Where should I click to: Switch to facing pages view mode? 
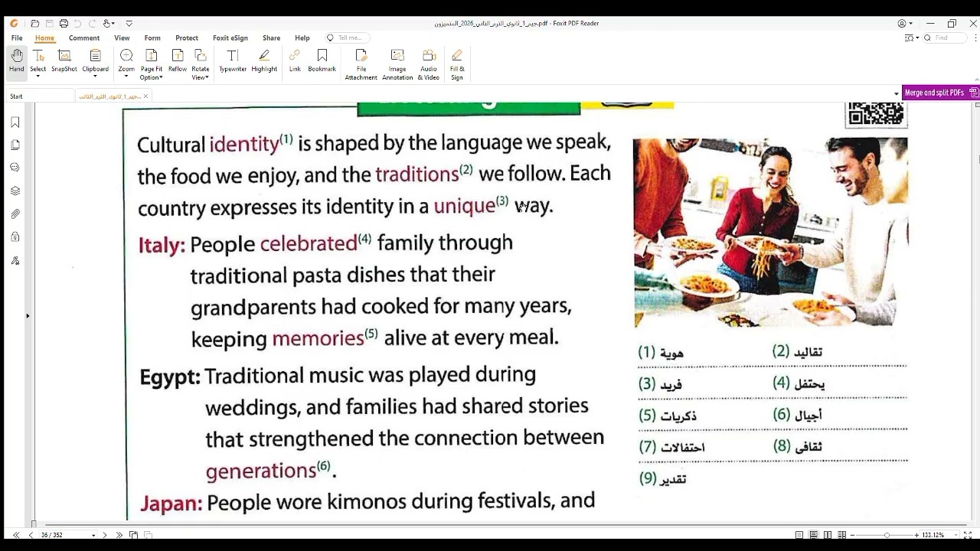[828, 535]
